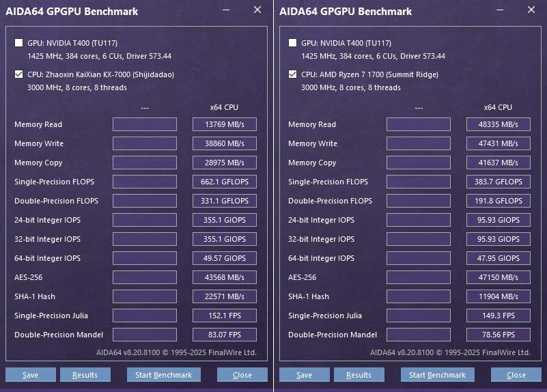Save the Zhaoxin KX-7000 benchmark results

[x=30, y=375]
